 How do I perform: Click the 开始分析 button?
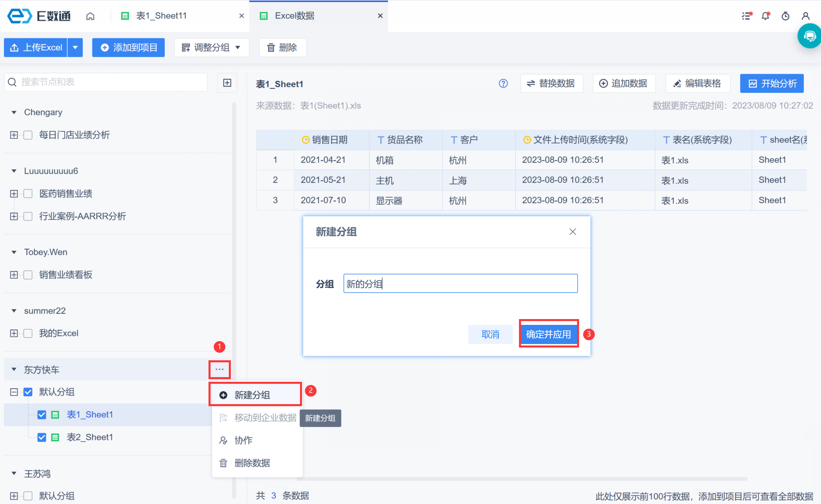772,83
